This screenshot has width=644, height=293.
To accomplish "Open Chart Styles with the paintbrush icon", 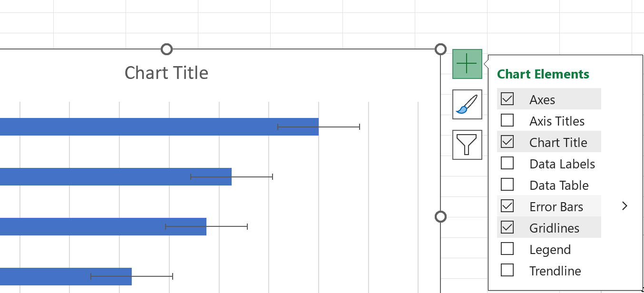I will pyautogui.click(x=467, y=104).
